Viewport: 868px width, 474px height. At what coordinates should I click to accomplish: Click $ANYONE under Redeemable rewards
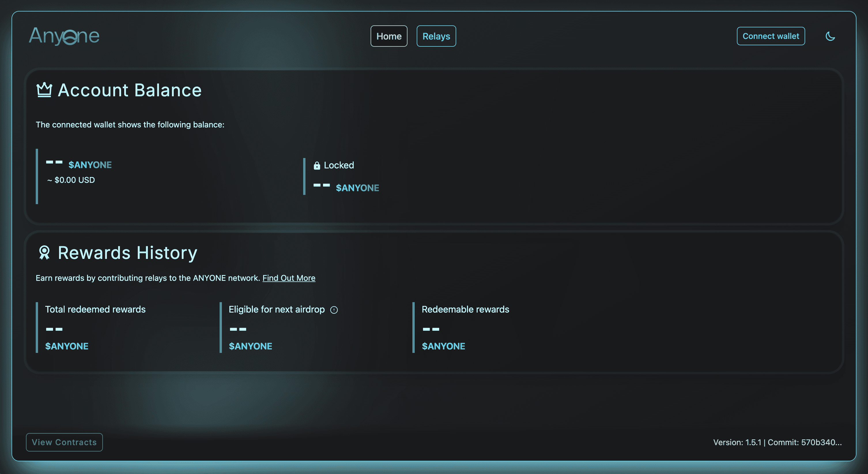[x=443, y=346]
